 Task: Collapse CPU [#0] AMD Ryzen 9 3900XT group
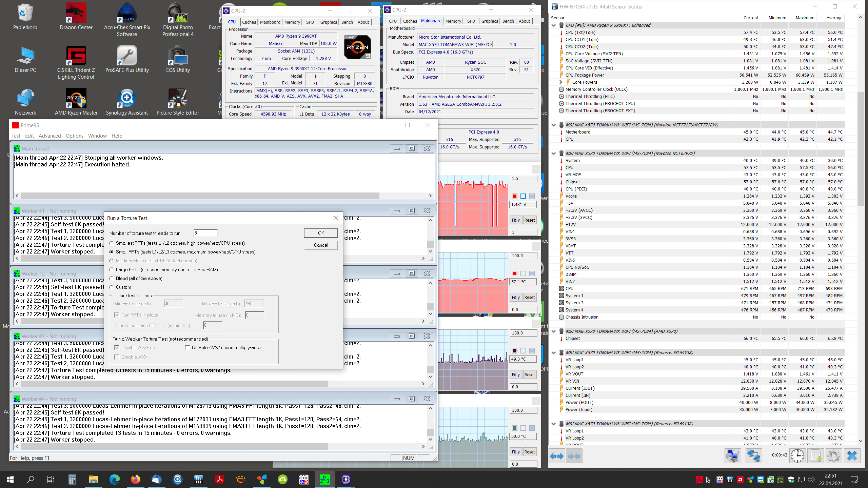pos(554,25)
